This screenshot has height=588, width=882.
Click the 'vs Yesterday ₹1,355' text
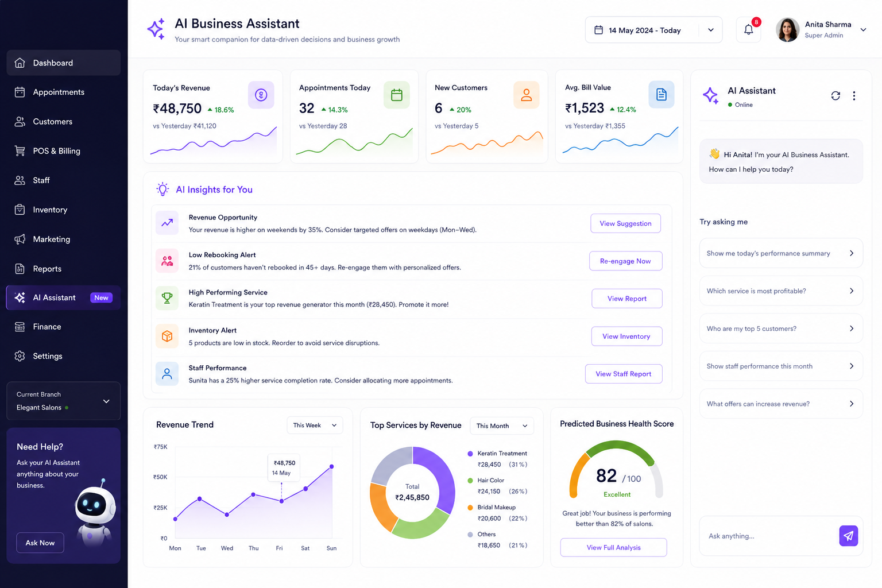pyautogui.click(x=595, y=126)
